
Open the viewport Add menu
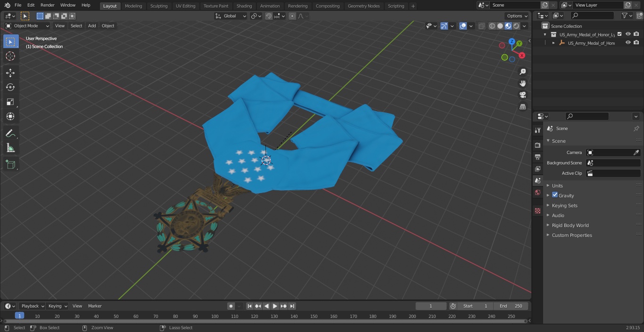[x=92, y=26]
